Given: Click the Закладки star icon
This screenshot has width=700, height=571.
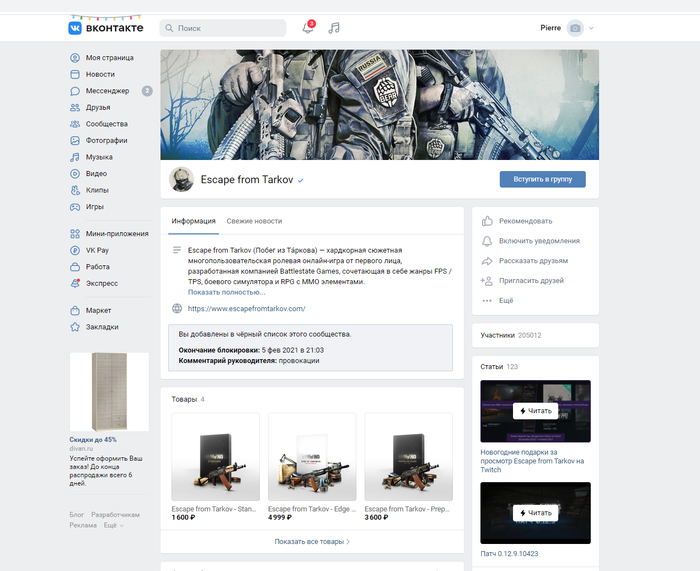Looking at the screenshot, I should 75,327.
